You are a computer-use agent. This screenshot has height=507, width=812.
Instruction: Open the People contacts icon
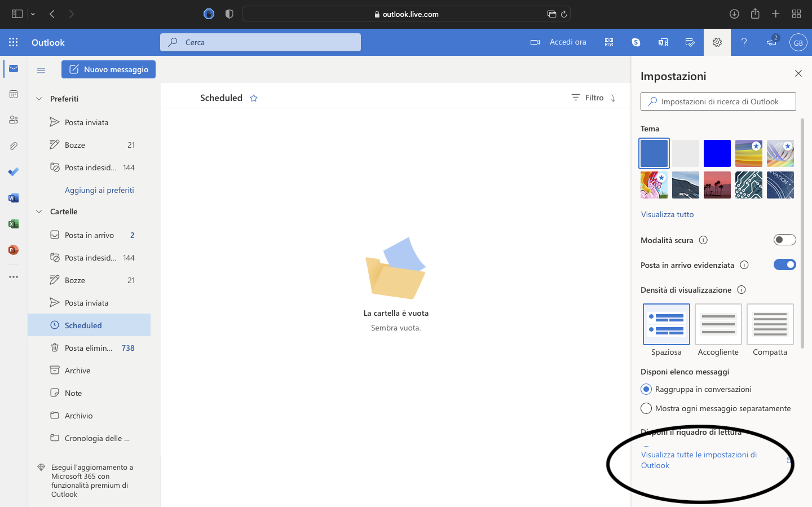click(14, 120)
